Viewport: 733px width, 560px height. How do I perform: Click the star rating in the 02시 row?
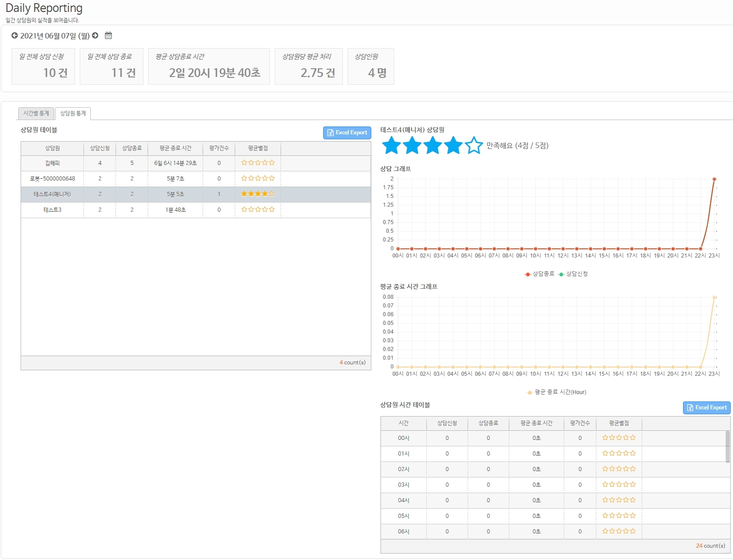[619, 469]
